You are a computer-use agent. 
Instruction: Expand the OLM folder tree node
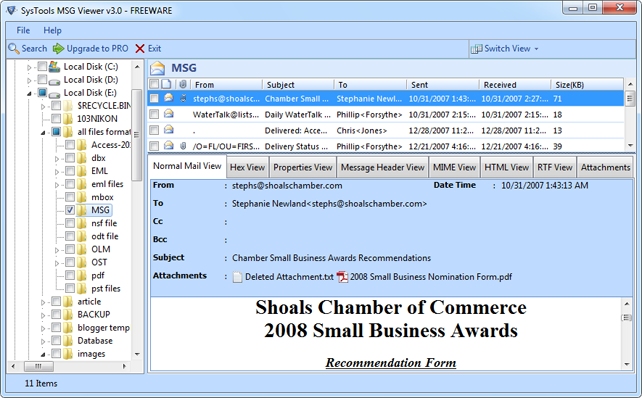click(57, 250)
